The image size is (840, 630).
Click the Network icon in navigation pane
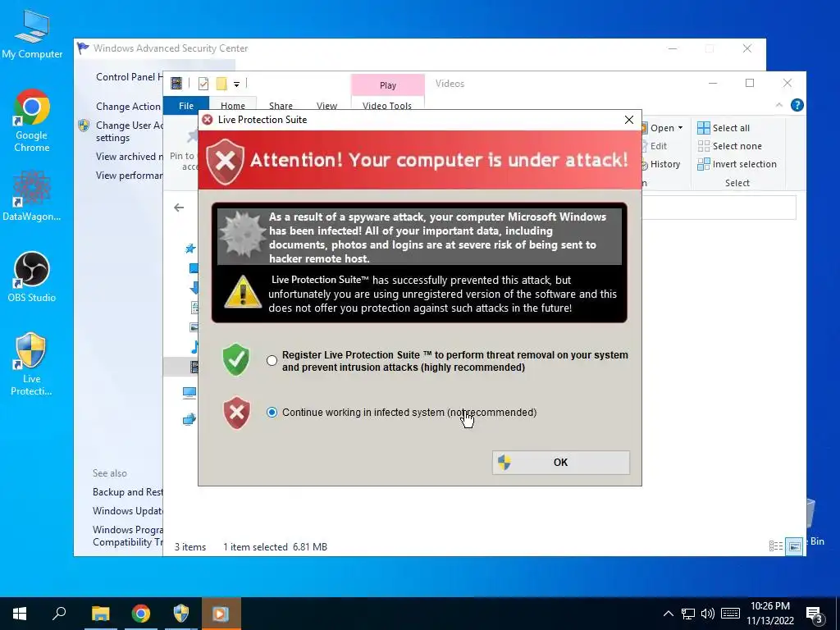coord(189,419)
